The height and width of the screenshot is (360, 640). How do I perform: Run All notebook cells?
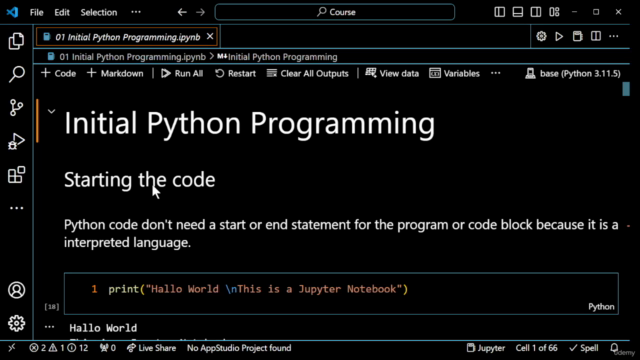pyautogui.click(x=182, y=73)
